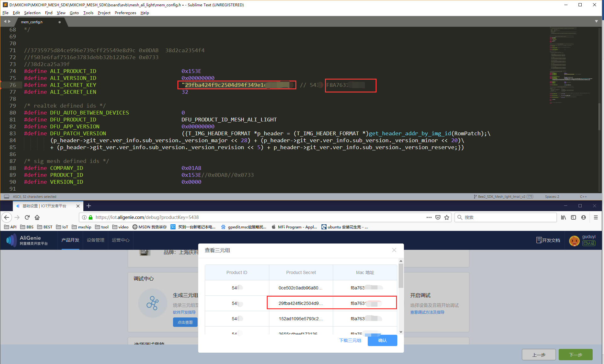Open the Project menu in Sublime Text
The height and width of the screenshot is (364, 604).
pyautogui.click(x=104, y=13)
